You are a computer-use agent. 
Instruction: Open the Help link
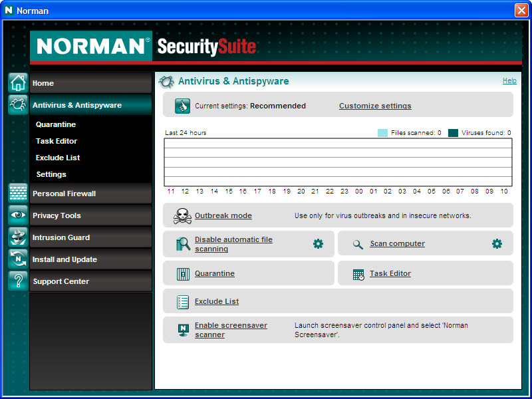(x=509, y=80)
